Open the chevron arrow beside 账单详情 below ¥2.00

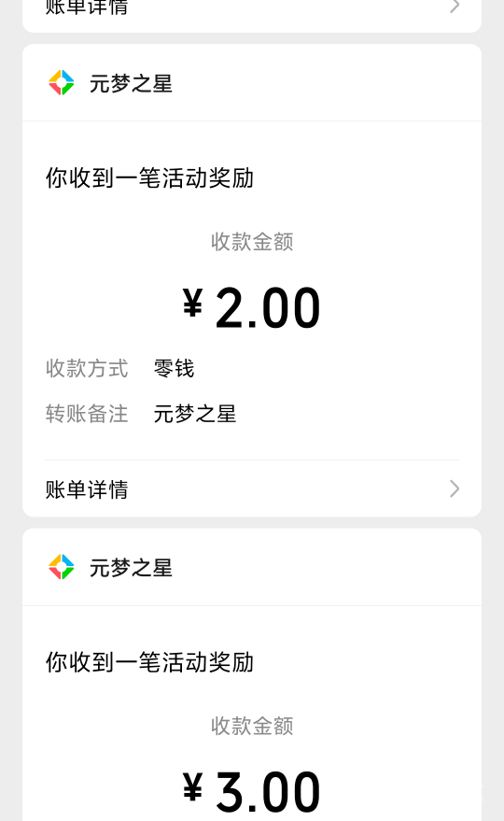coord(455,489)
